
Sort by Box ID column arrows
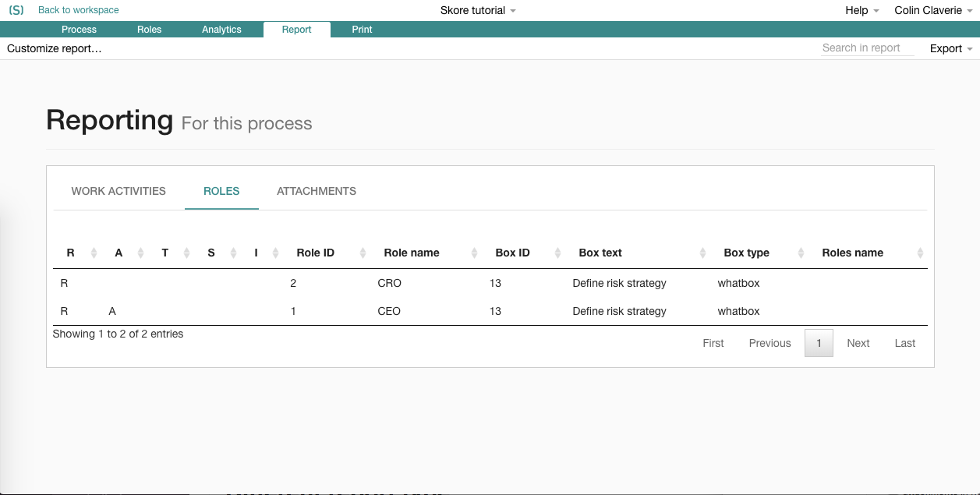click(558, 253)
